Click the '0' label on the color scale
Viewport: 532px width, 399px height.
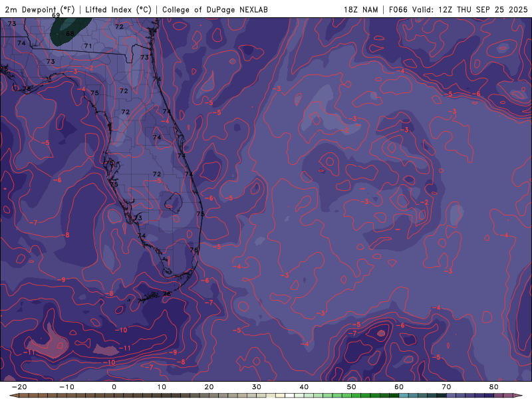pos(114,387)
